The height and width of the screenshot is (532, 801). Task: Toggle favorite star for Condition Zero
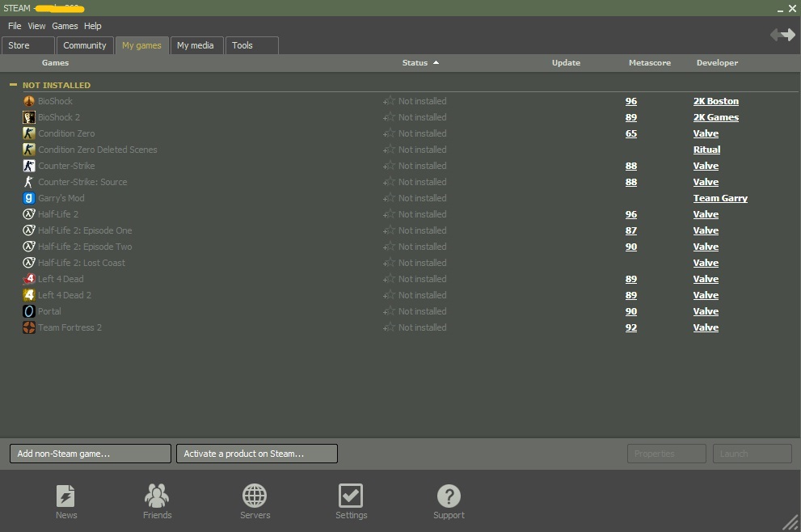(390, 133)
